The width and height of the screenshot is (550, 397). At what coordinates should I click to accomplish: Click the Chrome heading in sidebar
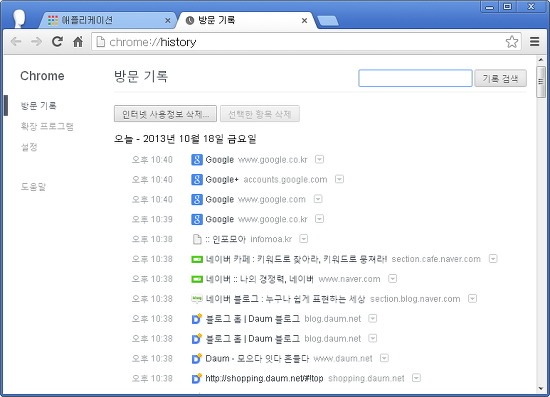click(42, 76)
